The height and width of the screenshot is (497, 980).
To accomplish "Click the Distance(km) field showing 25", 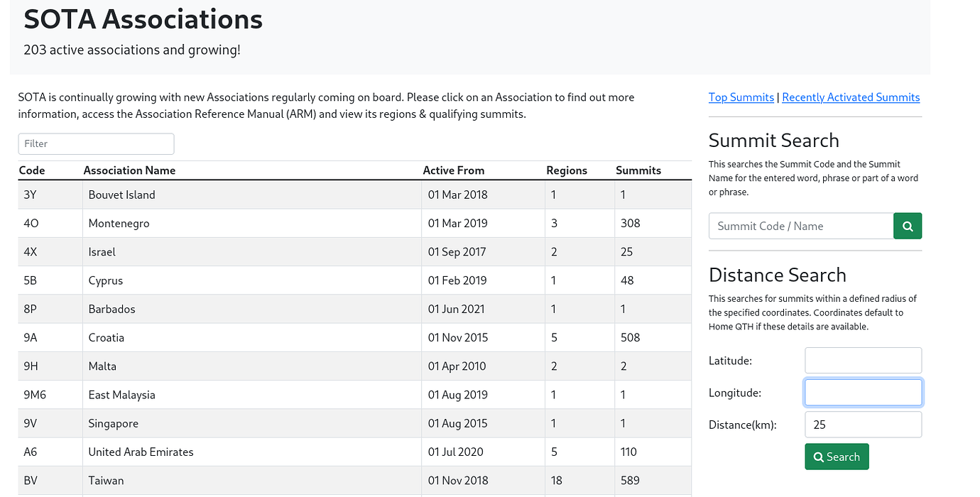I will (862, 425).
